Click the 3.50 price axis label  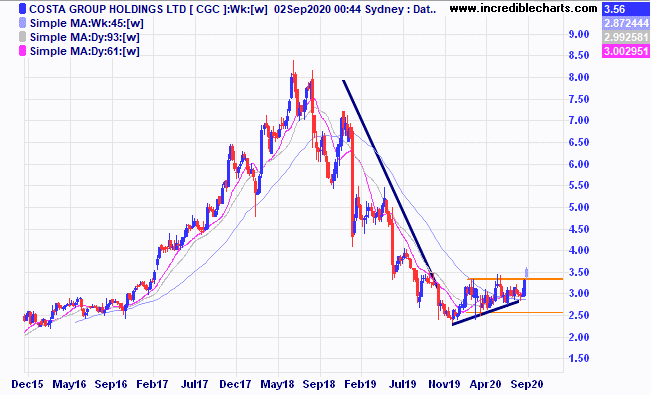pos(579,272)
